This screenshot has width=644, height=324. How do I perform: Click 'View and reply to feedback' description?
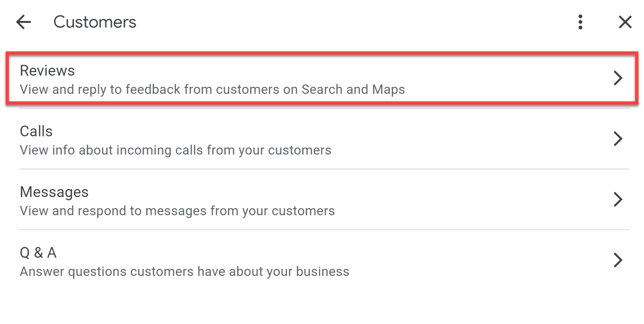(212, 89)
